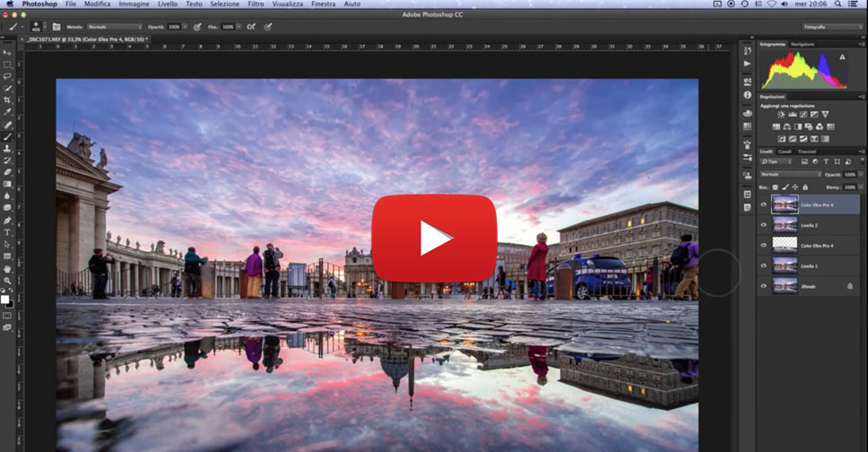Open the Livello menu
The image size is (868, 452).
tap(168, 4)
